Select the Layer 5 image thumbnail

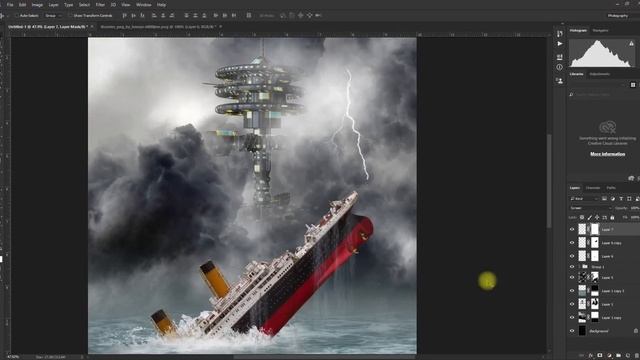(582, 278)
